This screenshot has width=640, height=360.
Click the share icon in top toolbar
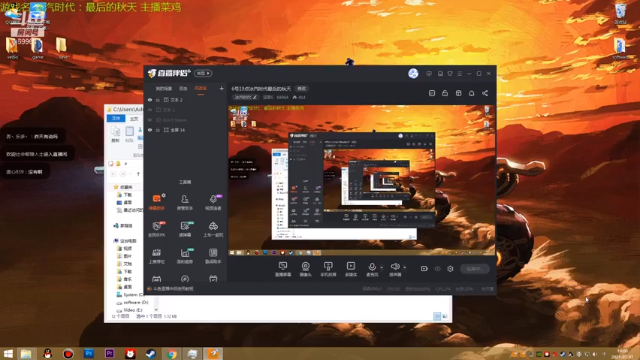tap(485, 93)
